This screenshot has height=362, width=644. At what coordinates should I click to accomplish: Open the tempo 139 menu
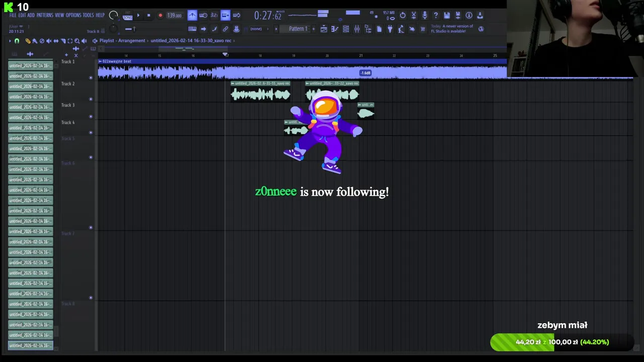tap(175, 16)
